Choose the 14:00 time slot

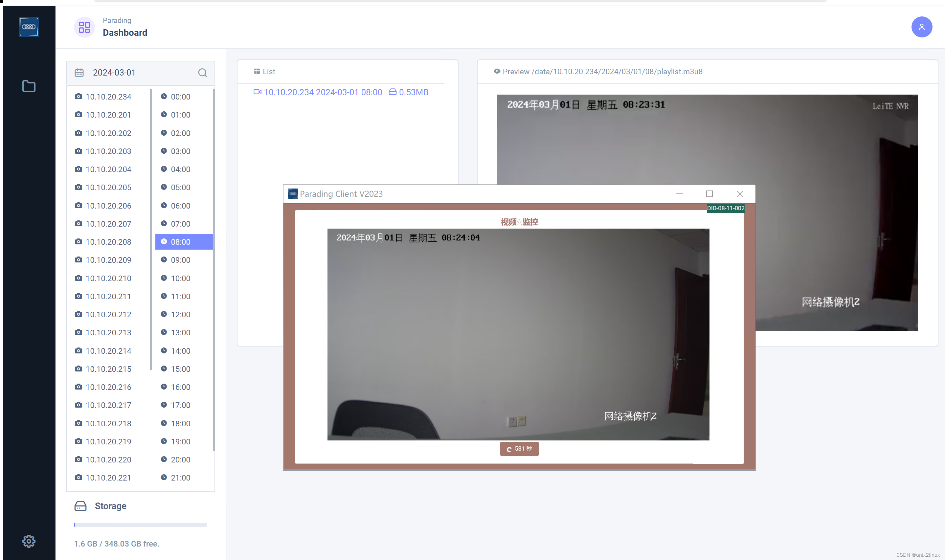click(x=180, y=351)
